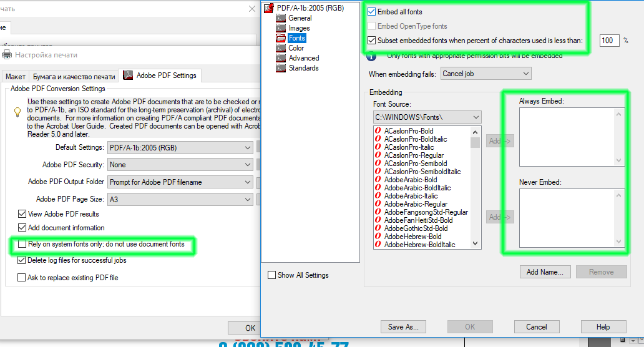Click the lightbulb hint icon in Conversion Settings
644x347 pixels.
point(17,112)
